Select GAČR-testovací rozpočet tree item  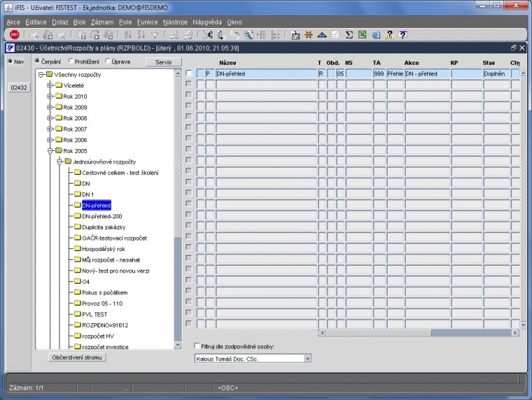tap(114, 238)
